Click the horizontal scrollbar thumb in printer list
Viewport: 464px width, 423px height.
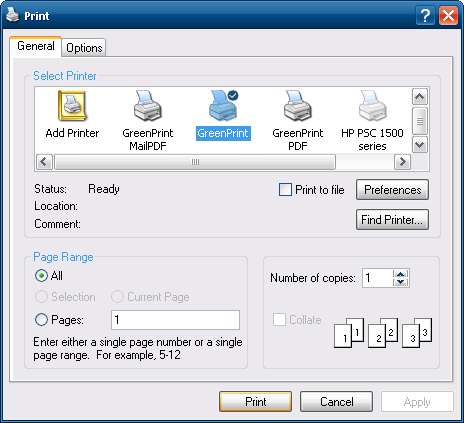[195, 162]
